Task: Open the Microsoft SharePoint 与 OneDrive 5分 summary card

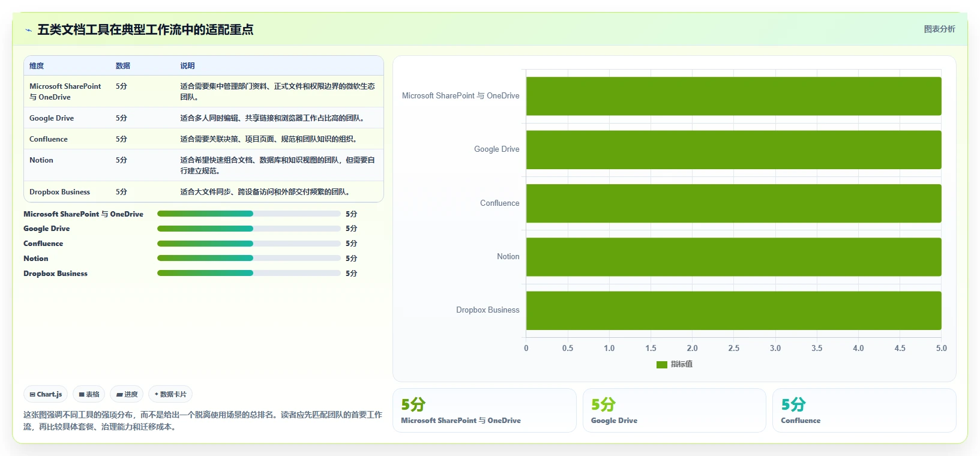Action: pyautogui.click(x=484, y=410)
